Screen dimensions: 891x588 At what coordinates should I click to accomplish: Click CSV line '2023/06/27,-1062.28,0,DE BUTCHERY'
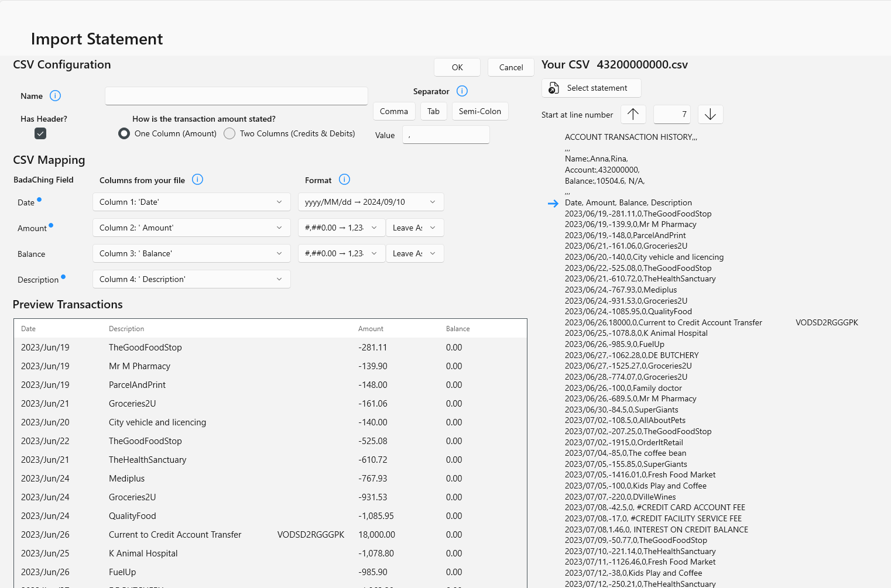632,355
